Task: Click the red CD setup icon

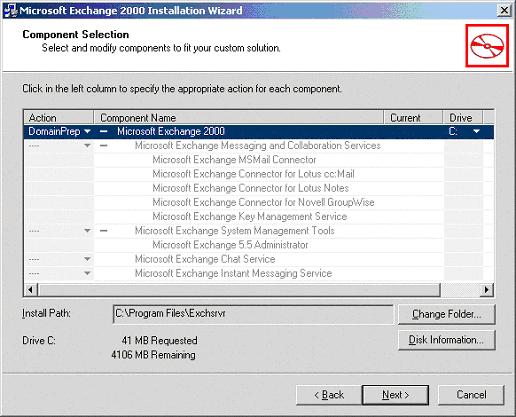Action: pos(487,46)
